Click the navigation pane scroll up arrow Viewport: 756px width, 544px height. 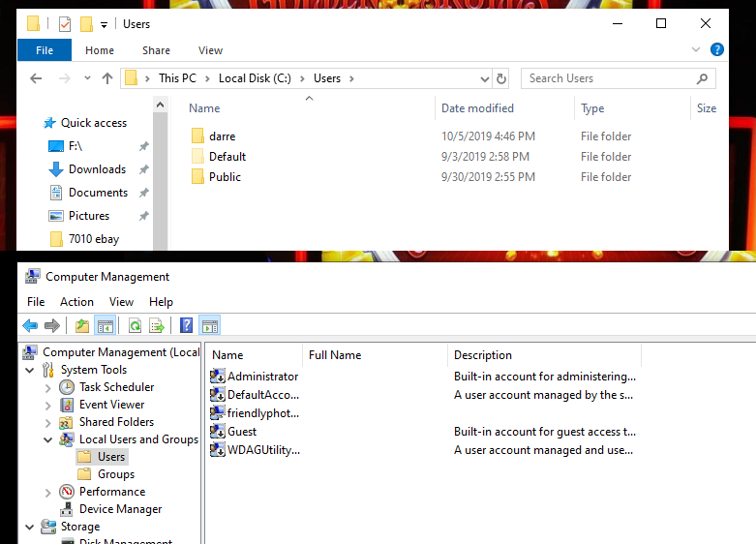[160, 105]
